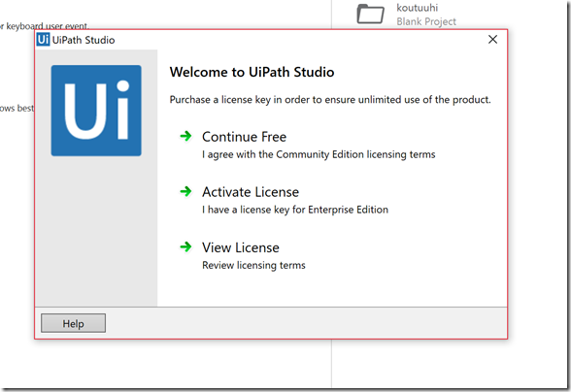This screenshot has width=571, height=392.
Task: Select the Activate License option
Action: (251, 192)
